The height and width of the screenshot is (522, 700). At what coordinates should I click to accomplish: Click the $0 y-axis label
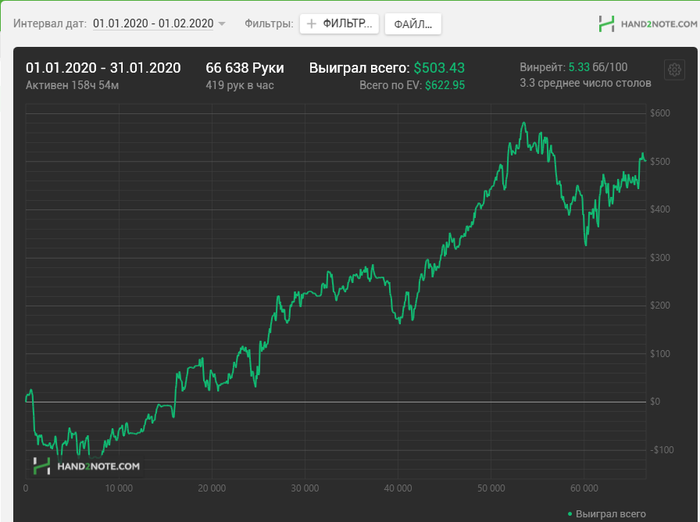pyautogui.click(x=655, y=401)
